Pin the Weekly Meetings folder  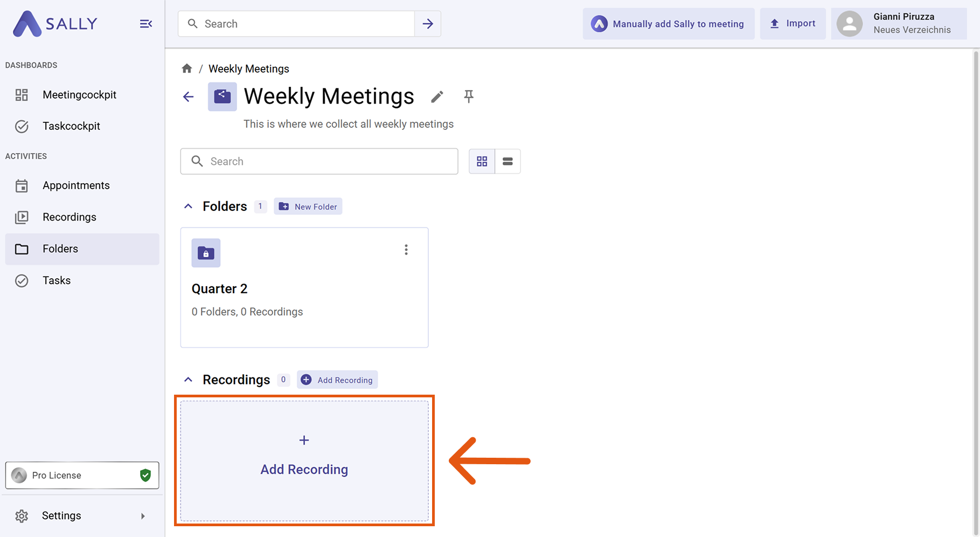[x=469, y=97]
